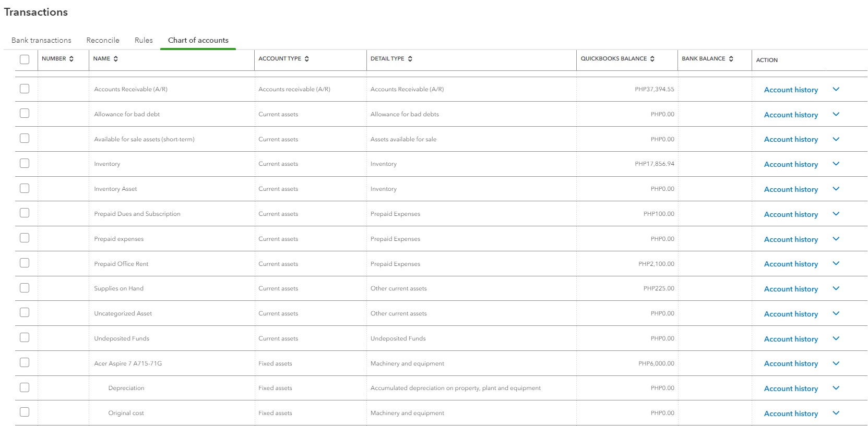
Task: Click the Uncategorized Asset account name
Action: pyautogui.click(x=123, y=313)
